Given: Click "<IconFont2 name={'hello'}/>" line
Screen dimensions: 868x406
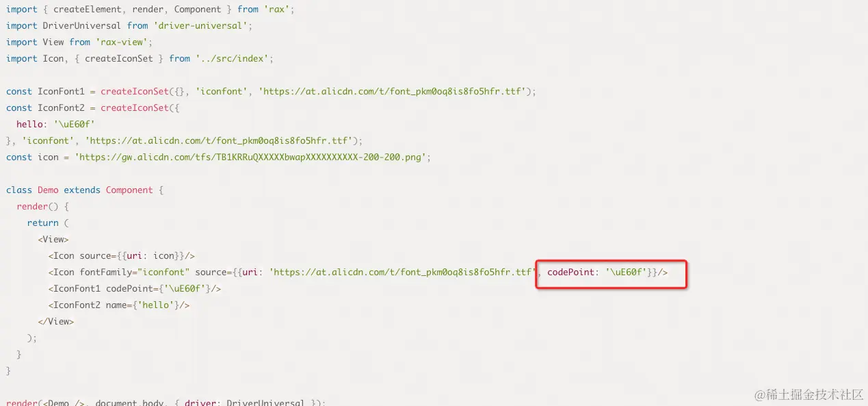Looking at the screenshot, I should point(119,305).
